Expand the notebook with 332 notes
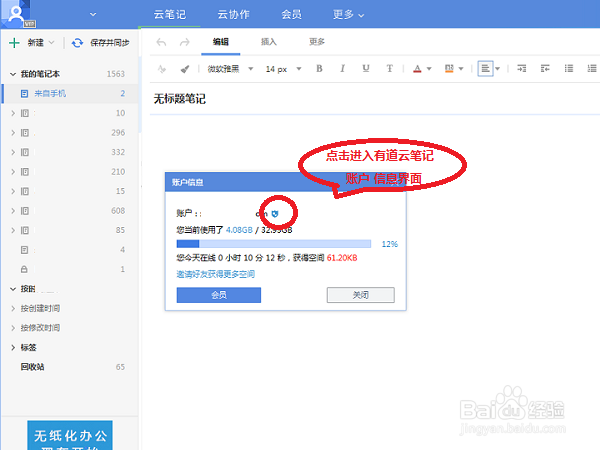Image resolution: width=600 pixels, height=450 pixels. point(13,152)
